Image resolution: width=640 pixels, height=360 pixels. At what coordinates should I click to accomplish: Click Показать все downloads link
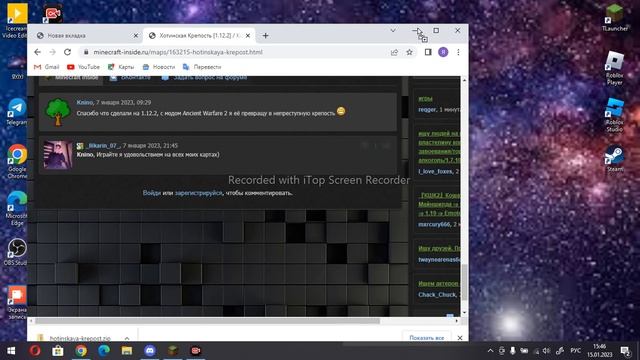(427, 338)
